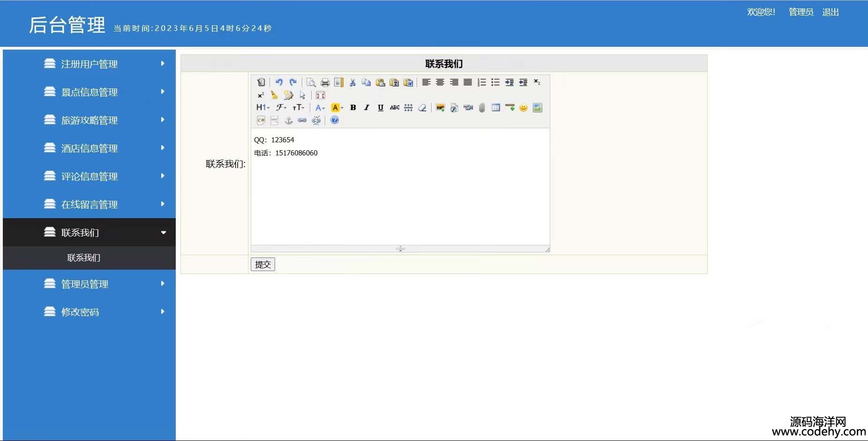Justify text in editor
The image size is (868, 441).
(468, 82)
